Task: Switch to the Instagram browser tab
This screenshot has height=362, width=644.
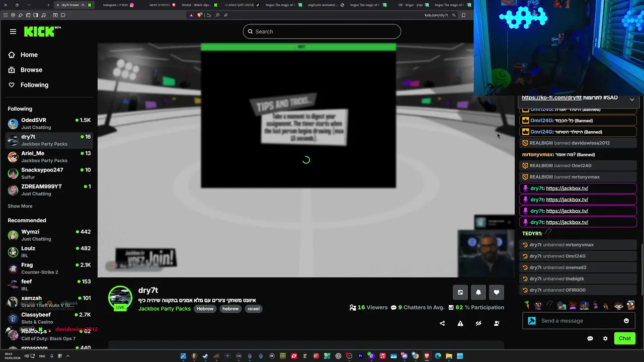Action: pos(118,5)
